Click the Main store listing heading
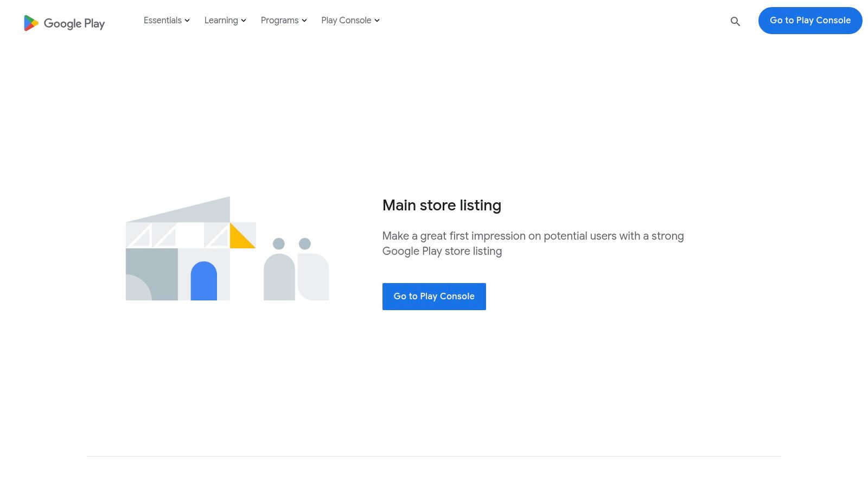The height and width of the screenshot is (488, 868). [442, 206]
